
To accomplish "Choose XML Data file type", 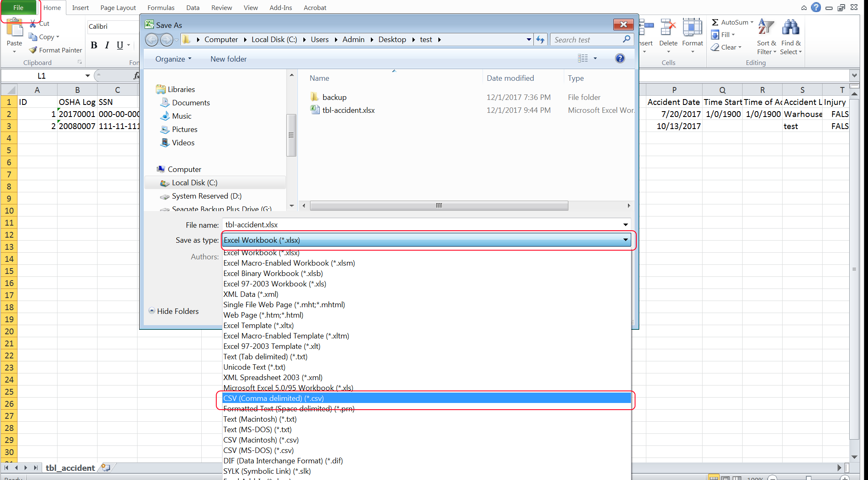I will point(426,294).
